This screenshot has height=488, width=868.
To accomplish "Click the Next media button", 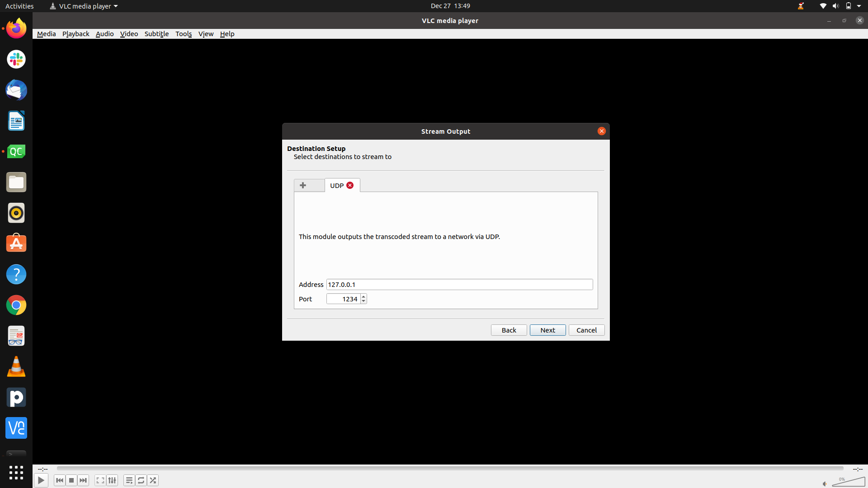I will click(x=83, y=480).
